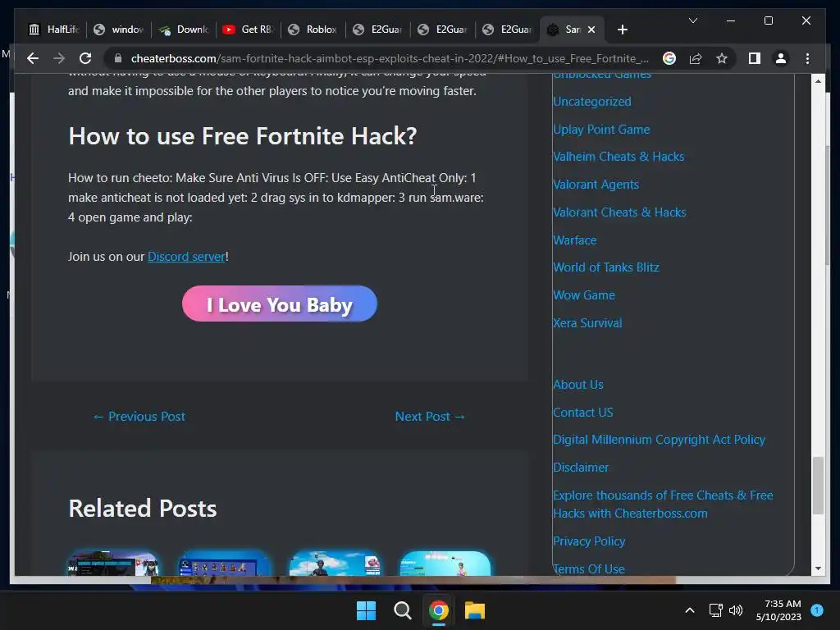The image size is (840, 630).
Task: Click the vertical scrollbar thumb
Action: 818,486
